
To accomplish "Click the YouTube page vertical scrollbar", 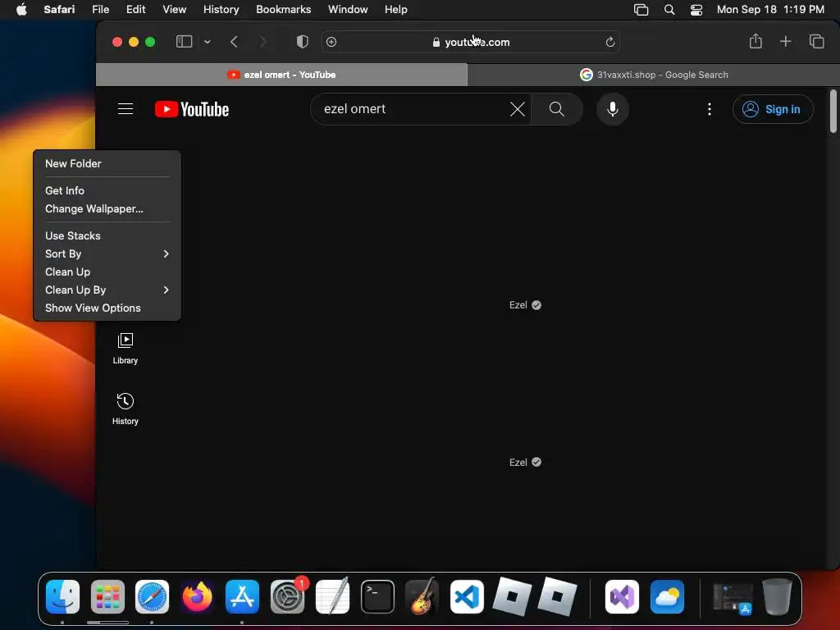I will click(x=833, y=112).
